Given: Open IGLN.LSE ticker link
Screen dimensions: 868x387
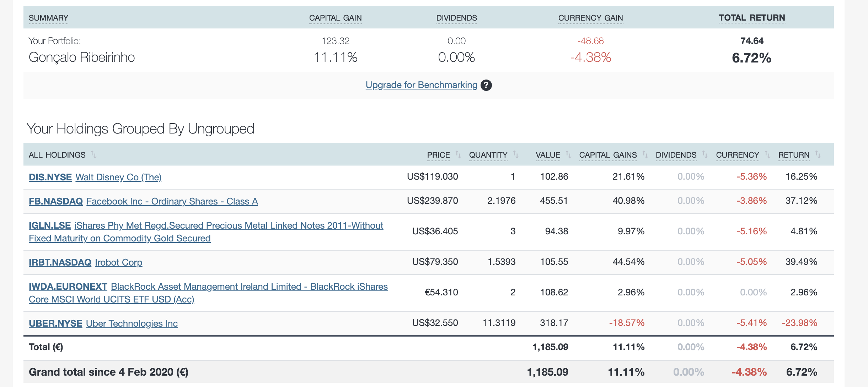Looking at the screenshot, I should (x=50, y=225).
